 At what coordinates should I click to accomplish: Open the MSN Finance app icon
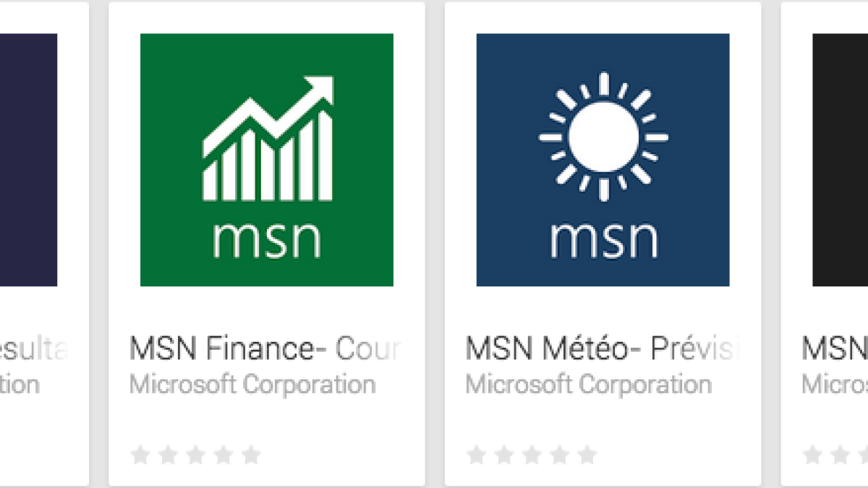265,160
